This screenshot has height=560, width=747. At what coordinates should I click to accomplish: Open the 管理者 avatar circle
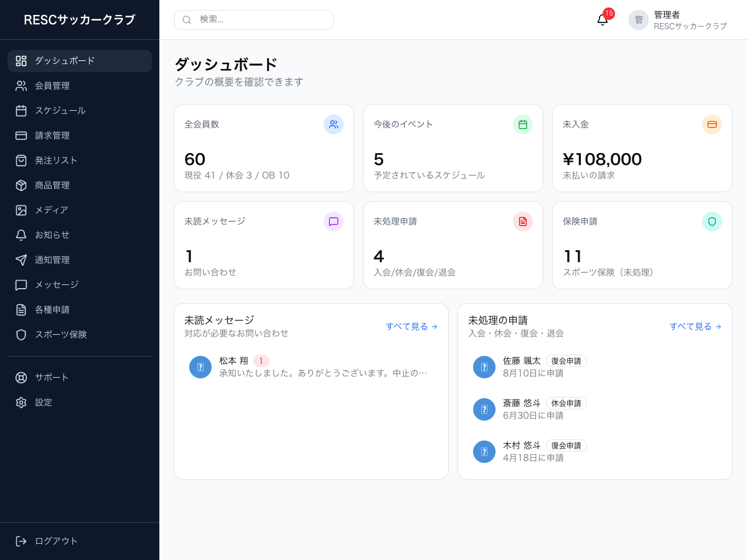click(639, 20)
